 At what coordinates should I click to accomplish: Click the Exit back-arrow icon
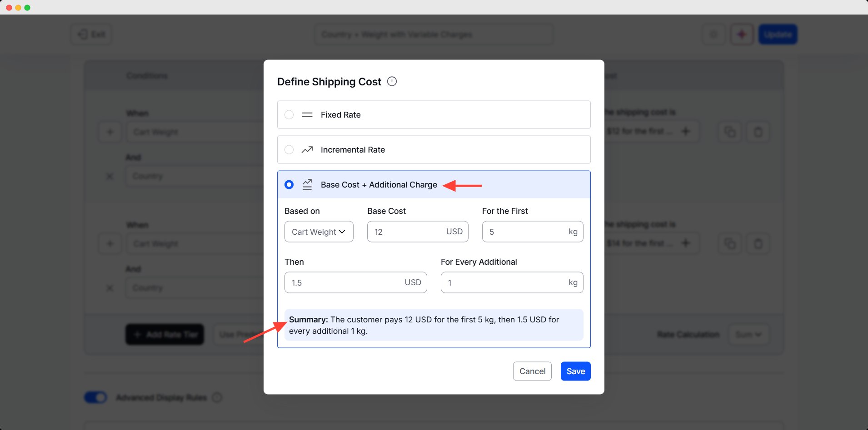tap(82, 34)
